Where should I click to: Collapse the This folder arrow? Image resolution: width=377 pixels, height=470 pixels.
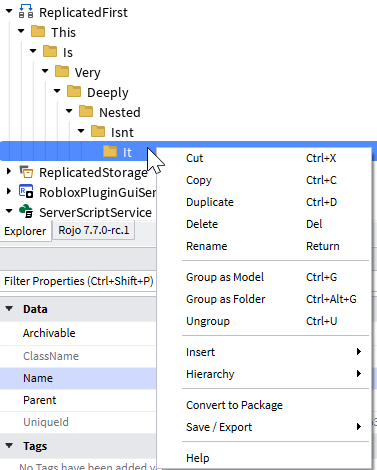coord(21,31)
